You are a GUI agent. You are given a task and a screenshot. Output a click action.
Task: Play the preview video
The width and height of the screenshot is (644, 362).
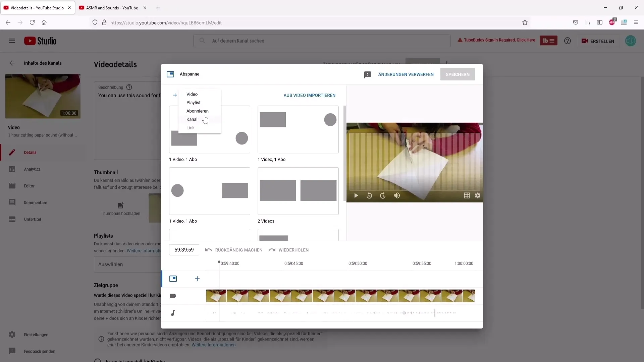click(x=356, y=196)
